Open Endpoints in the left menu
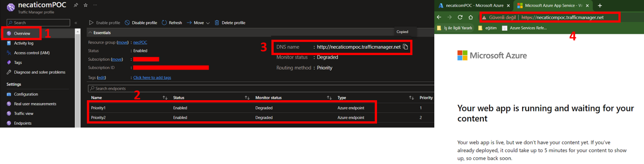The height and width of the screenshot is (164, 644). pyautogui.click(x=22, y=123)
